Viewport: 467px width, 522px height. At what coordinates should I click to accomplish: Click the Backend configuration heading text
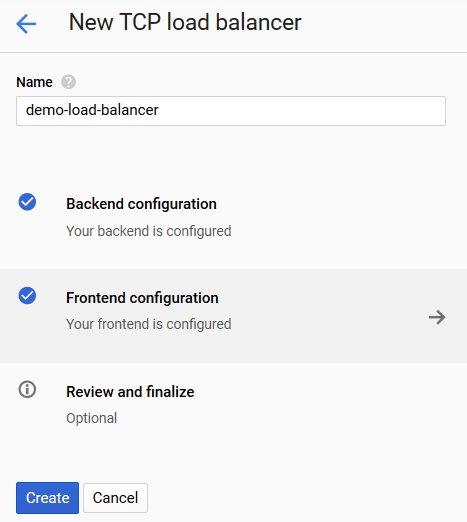[141, 204]
